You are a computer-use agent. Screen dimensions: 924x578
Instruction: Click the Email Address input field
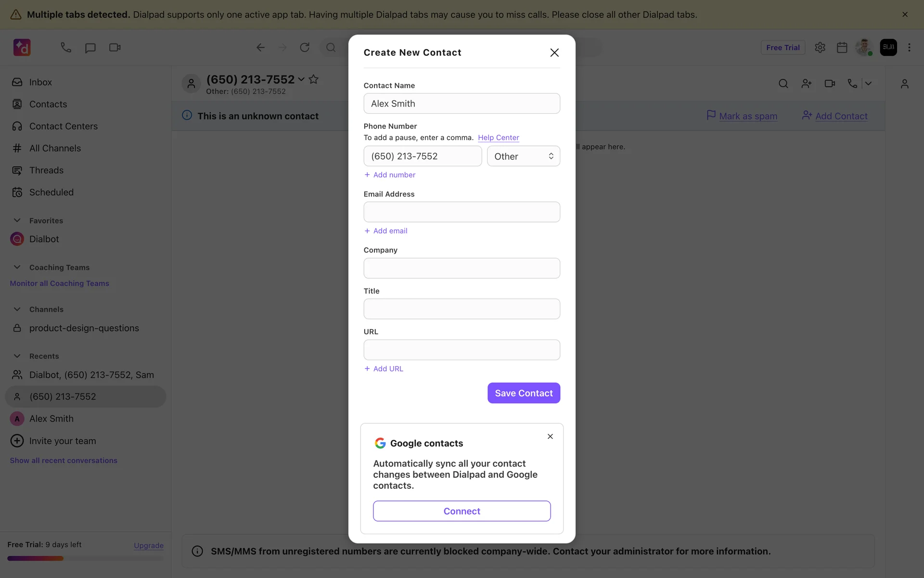coord(462,212)
